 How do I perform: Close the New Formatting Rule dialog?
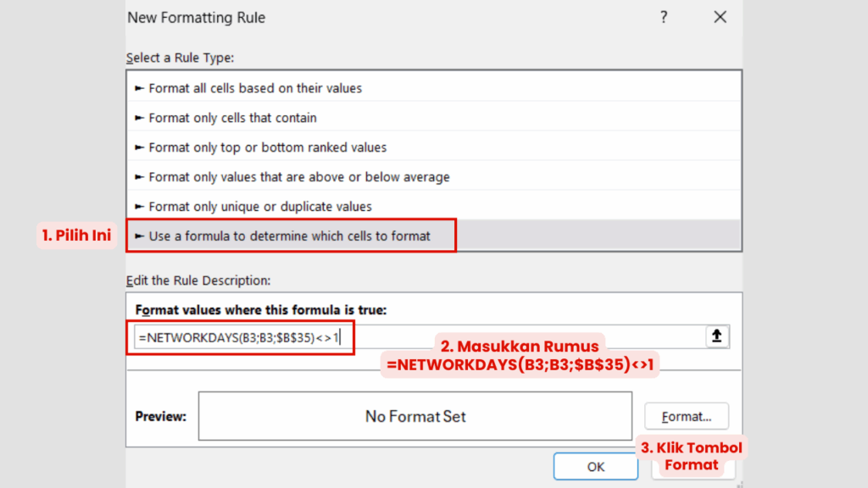(x=720, y=16)
